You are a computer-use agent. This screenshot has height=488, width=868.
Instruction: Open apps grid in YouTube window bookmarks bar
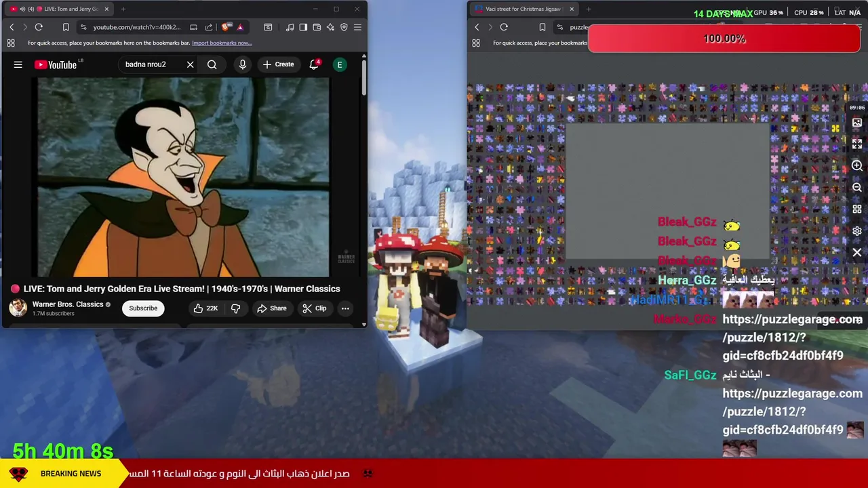click(x=11, y=43)
